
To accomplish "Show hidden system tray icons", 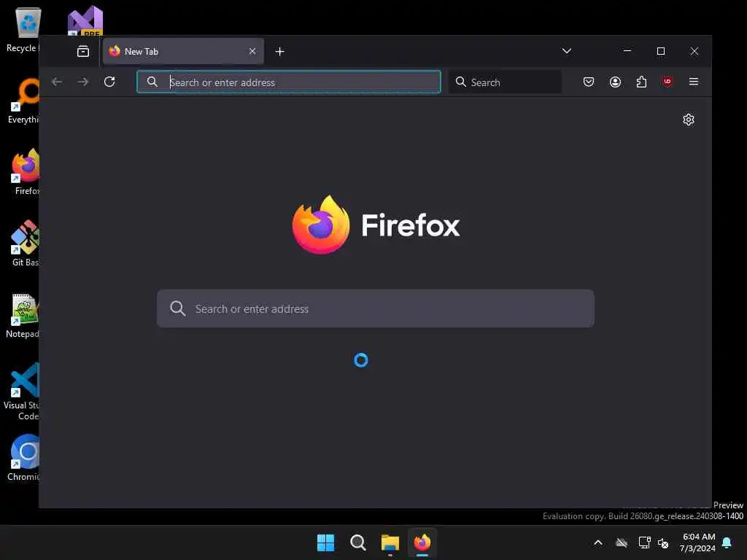I will click(598, 542).
